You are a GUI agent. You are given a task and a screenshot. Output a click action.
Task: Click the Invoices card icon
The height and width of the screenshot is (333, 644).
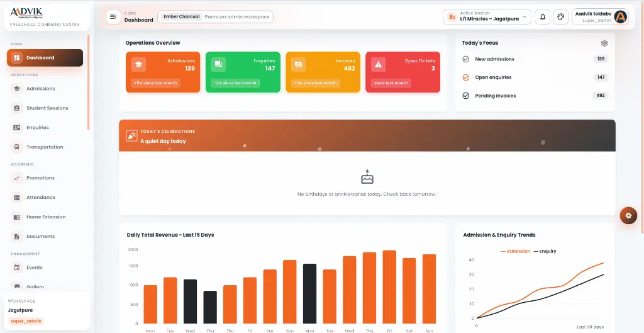tap(298, 65)
